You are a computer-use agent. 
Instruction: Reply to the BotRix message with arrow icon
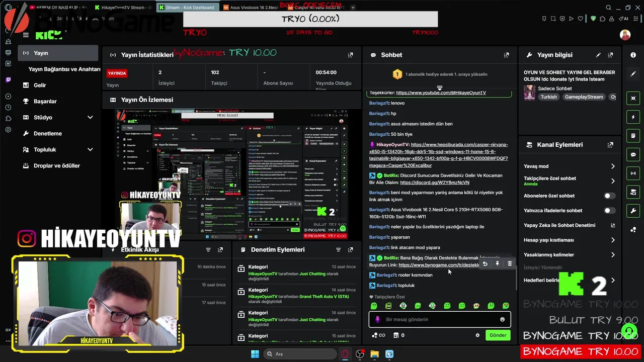point(485,263)
